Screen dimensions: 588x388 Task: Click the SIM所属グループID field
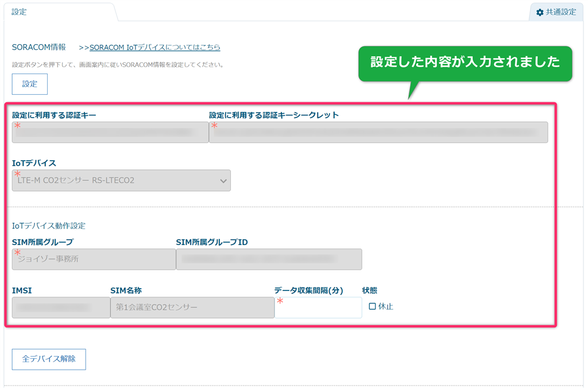pos(269,259)
